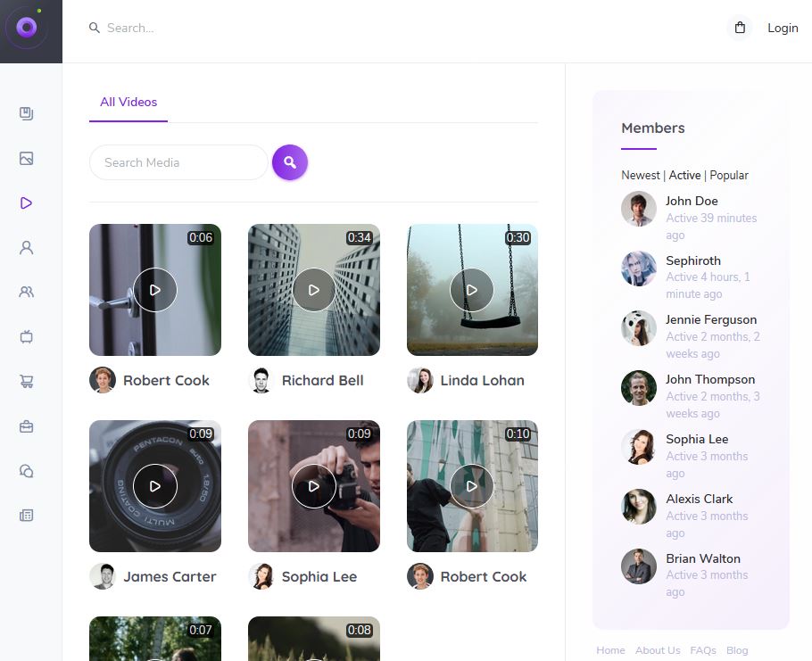Select the All Videos tab
The image size is (812, 661).
[x=128, y=102]
